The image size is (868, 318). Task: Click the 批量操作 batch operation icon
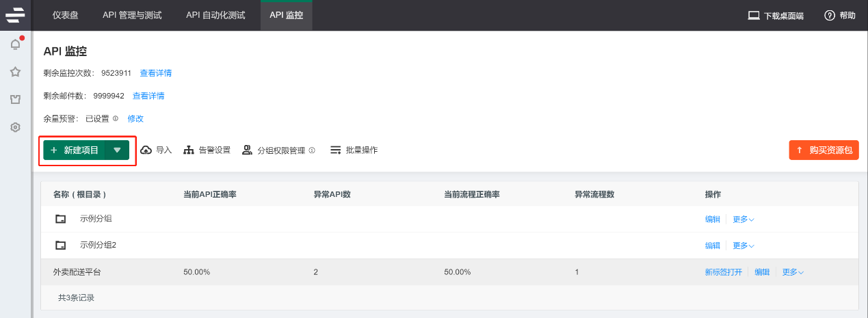coord(335,150)
